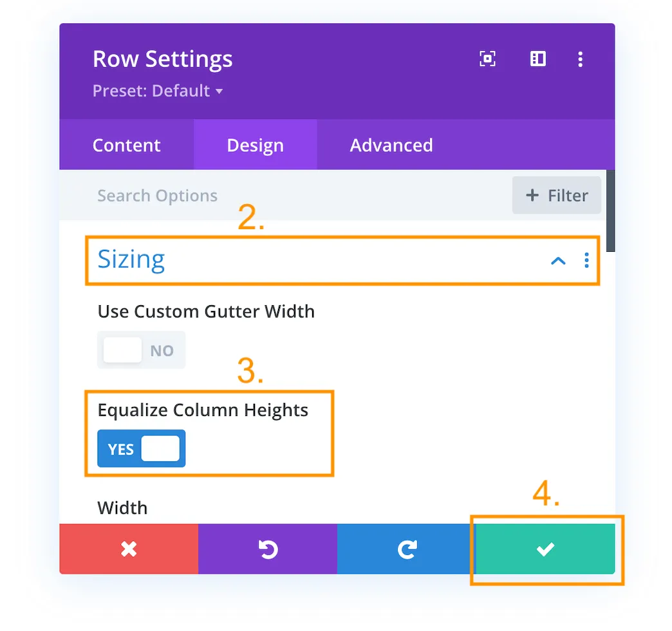Save settings with the green checkmark
The image size is (672, 631).
(x=545, y=549)
